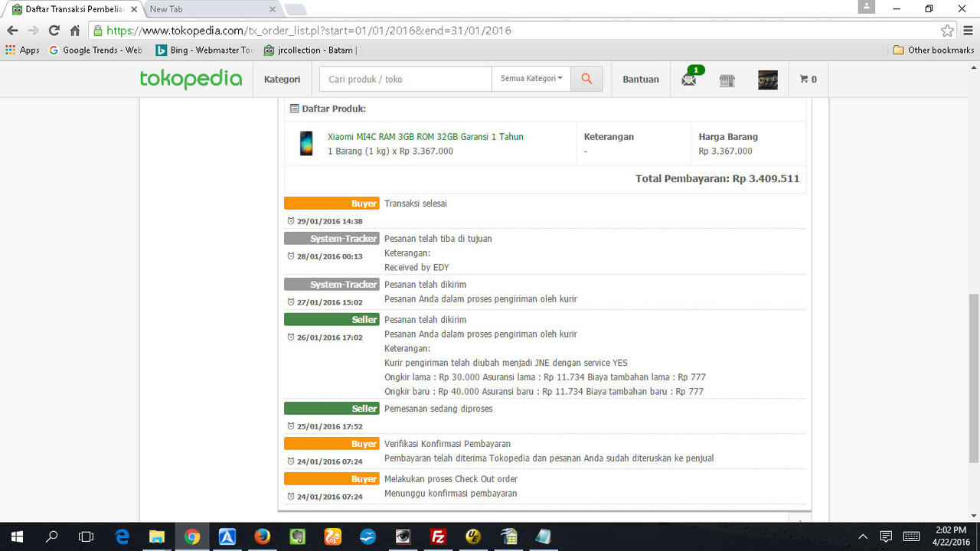
Task: Open the Action Center notifications icon
Action: pos(886,536)
